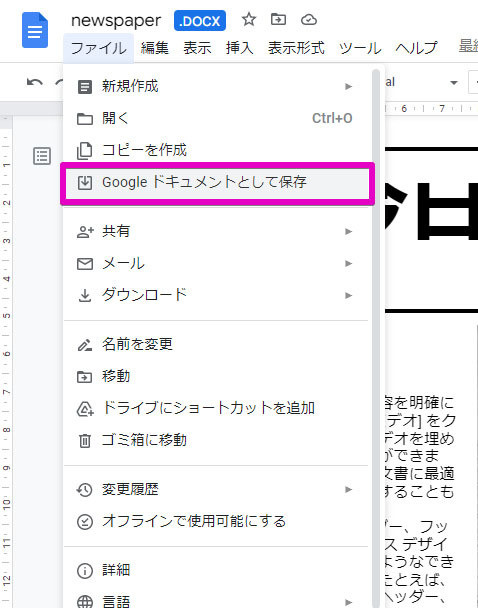Select 新規作成 in the file menu
478x608 pixels.
[216, 86]
